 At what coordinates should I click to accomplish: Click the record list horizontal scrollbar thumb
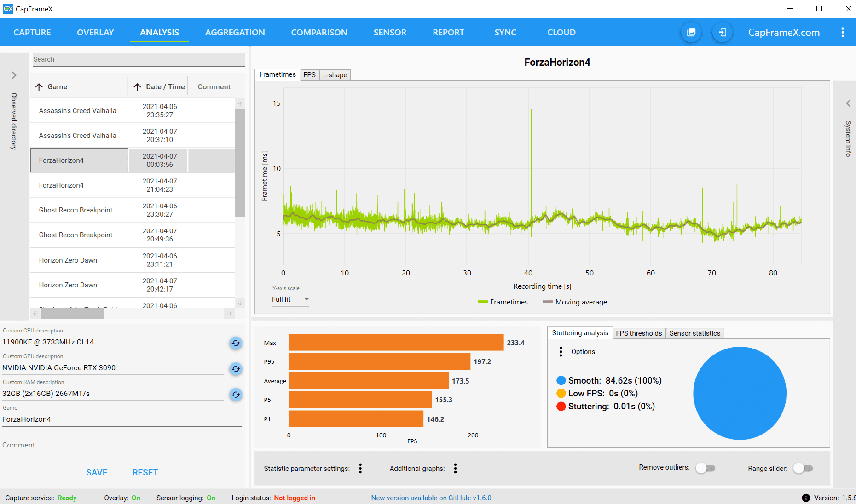pyautogui.click(x=72, y=314)
